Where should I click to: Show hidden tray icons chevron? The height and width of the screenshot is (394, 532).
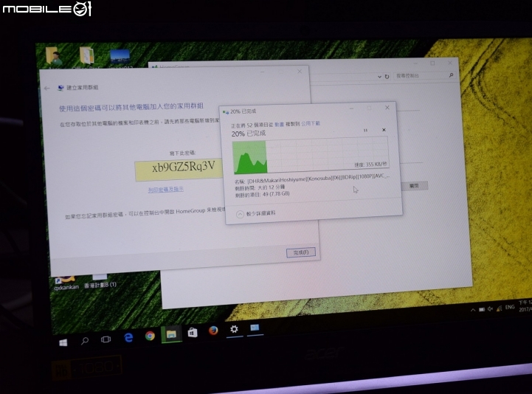point(473,310)
